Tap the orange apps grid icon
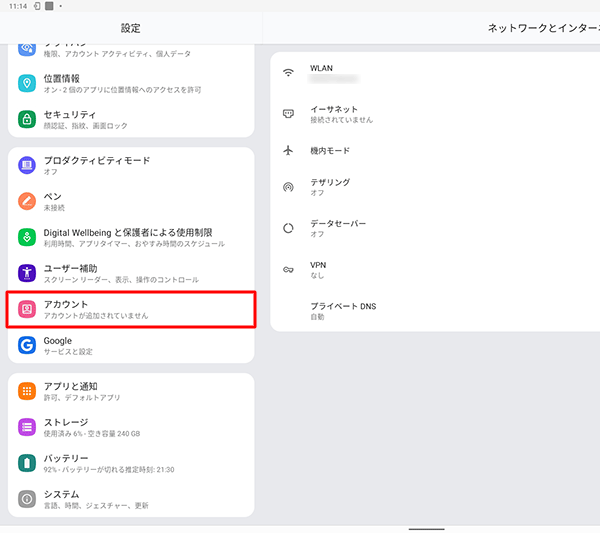This screenshot has width=600, height=533. coord(27,391)
